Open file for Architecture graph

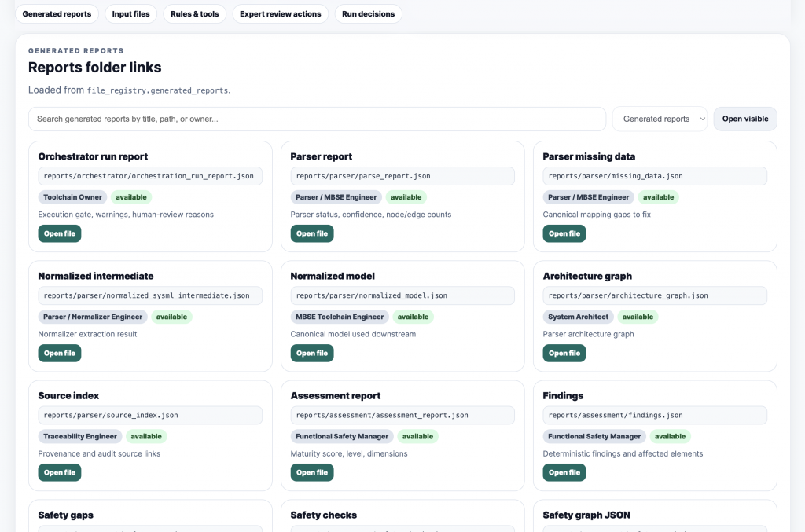click(x=564, y=353)
